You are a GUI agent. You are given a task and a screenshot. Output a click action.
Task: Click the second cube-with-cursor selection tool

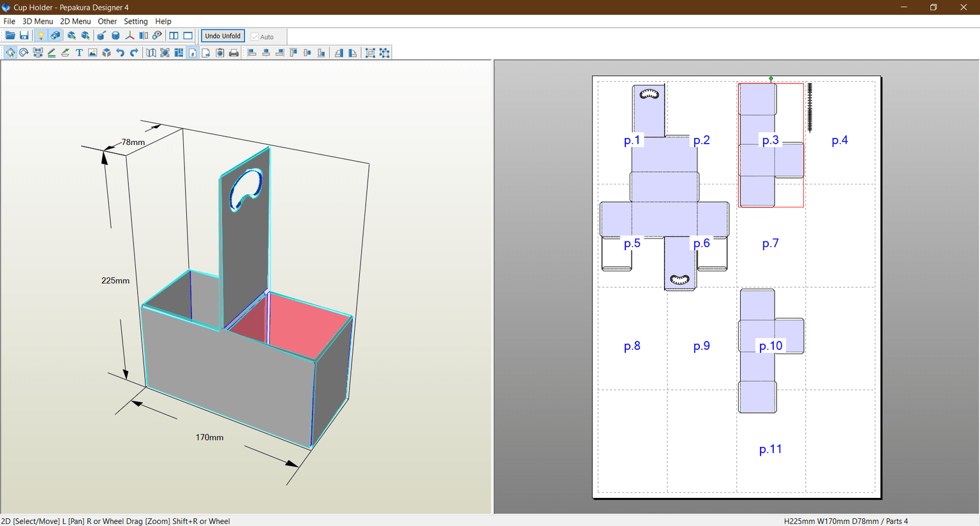pyautogui.click(x=85, y=36)
